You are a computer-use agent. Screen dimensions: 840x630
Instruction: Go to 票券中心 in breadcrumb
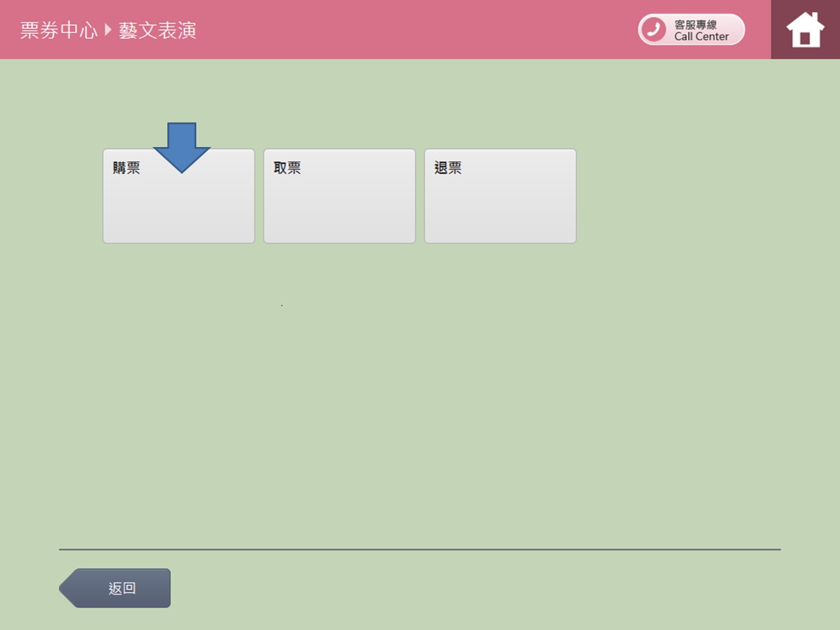(x=58, y=30)
